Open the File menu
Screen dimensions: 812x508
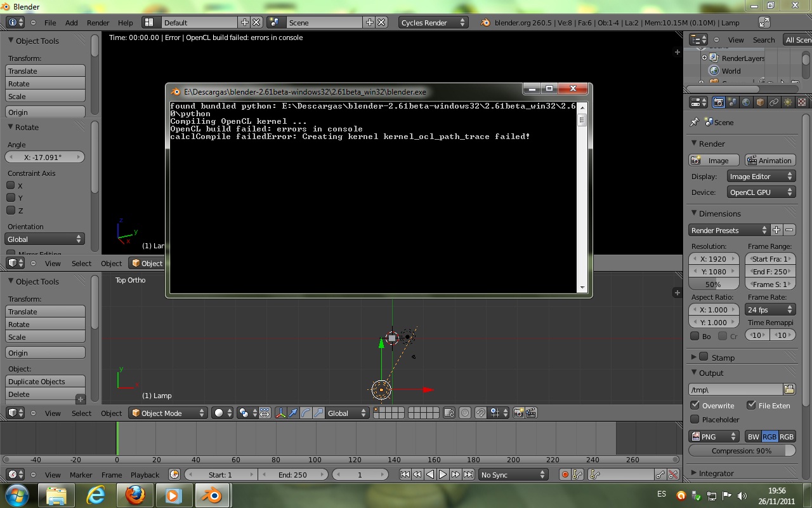(50, 22)
